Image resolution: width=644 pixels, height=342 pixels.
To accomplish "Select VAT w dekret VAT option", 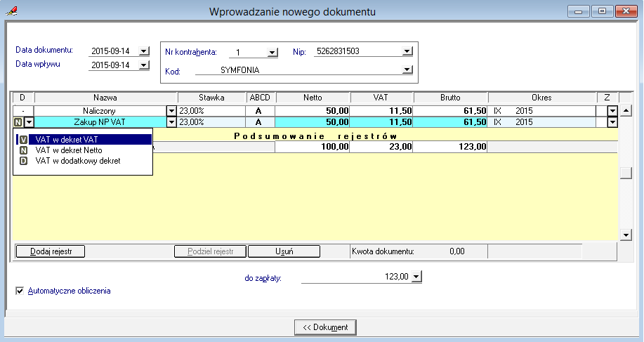I will pos(84,140).
